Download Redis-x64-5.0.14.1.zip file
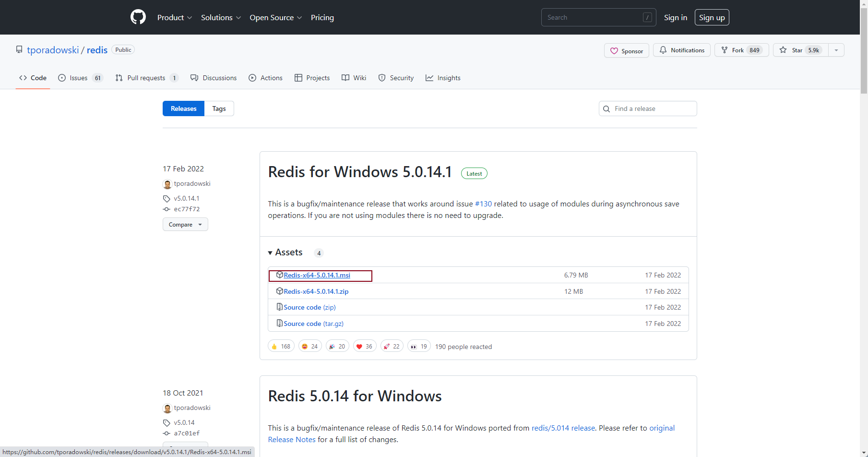The height and width of the screenshot is (457, 868). (x=316, y=291)
